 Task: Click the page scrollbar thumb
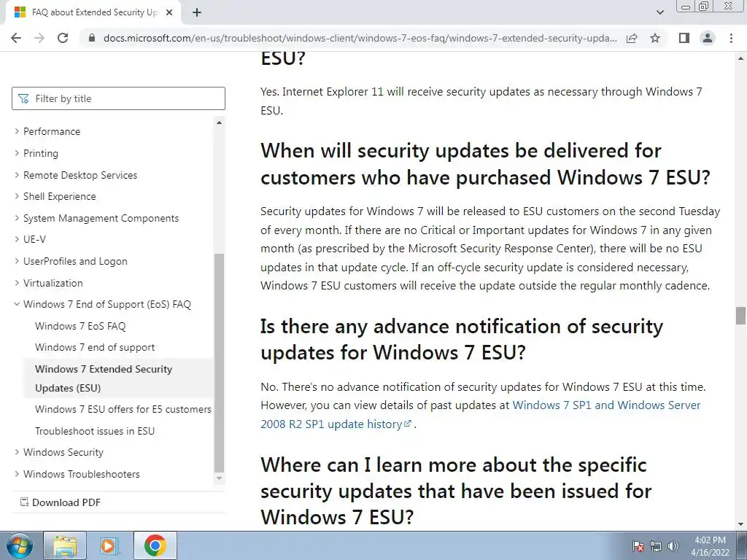click(740, 316)
